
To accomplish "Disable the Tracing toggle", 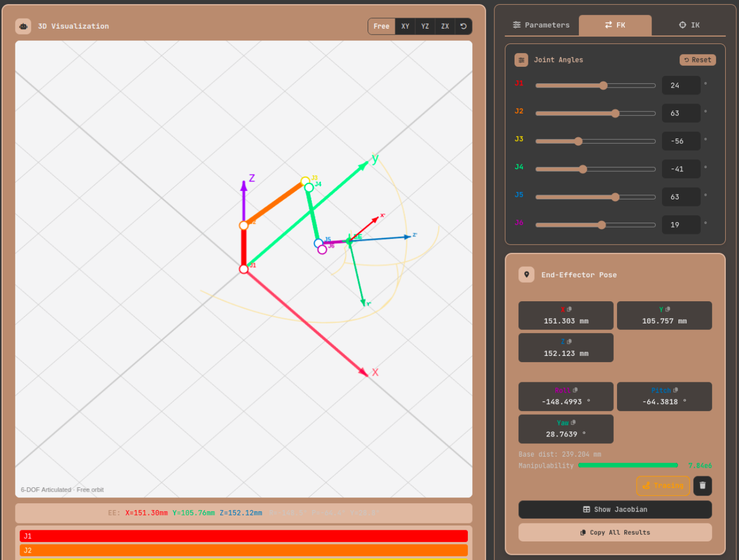I will (663, 486).
